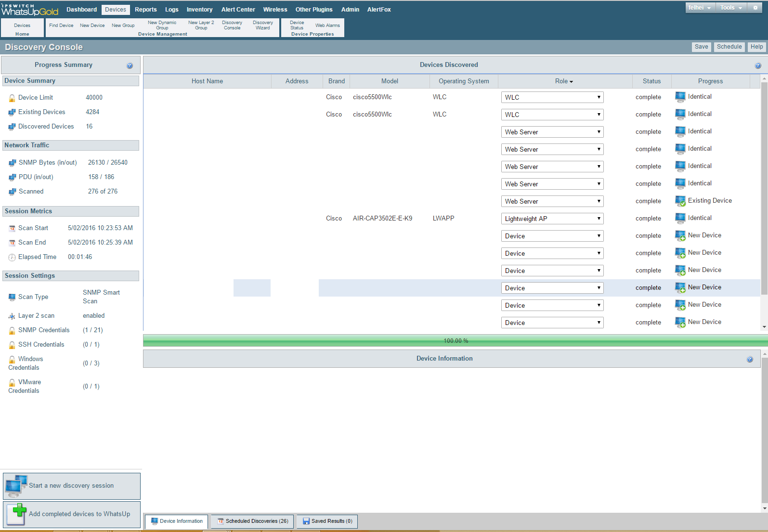Viewport: 768px width, 532px height.
Task: Open the Device role dropdown in highlighted row
Action: tap(552, 288)
